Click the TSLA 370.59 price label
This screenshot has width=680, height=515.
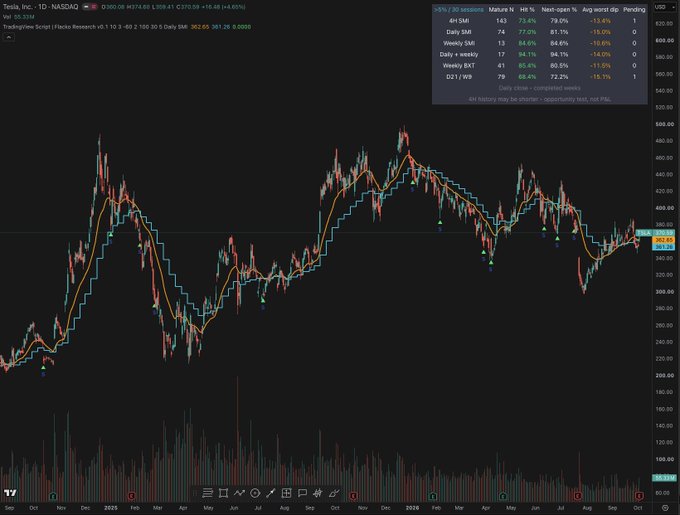pos(655,233)
